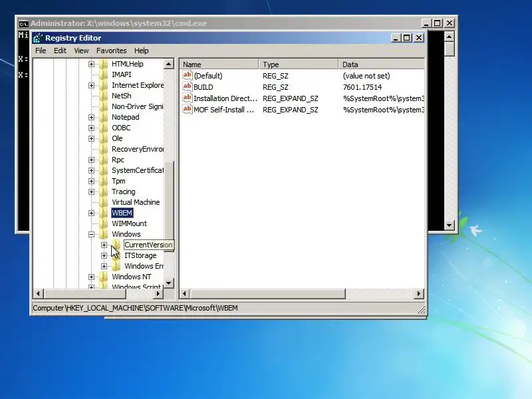
Task: Expand the Notepad key
Action: click(91, 117)
